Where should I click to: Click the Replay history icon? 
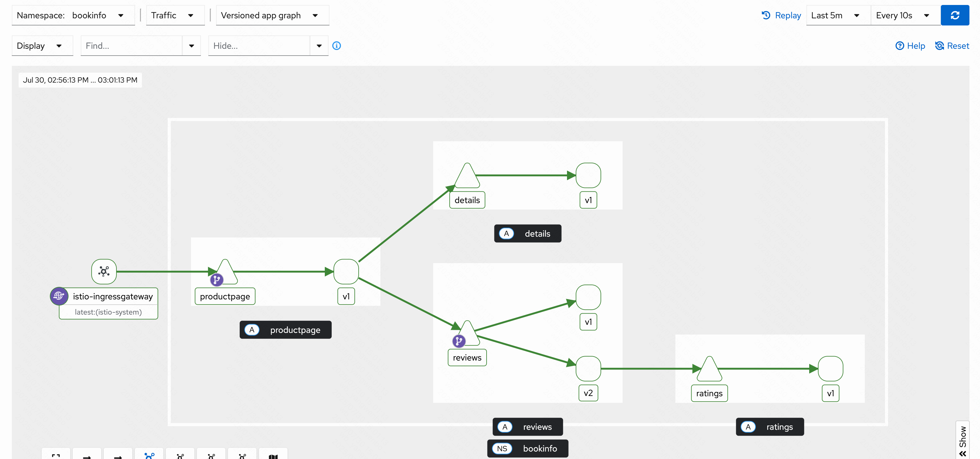[x=766, y=15]
